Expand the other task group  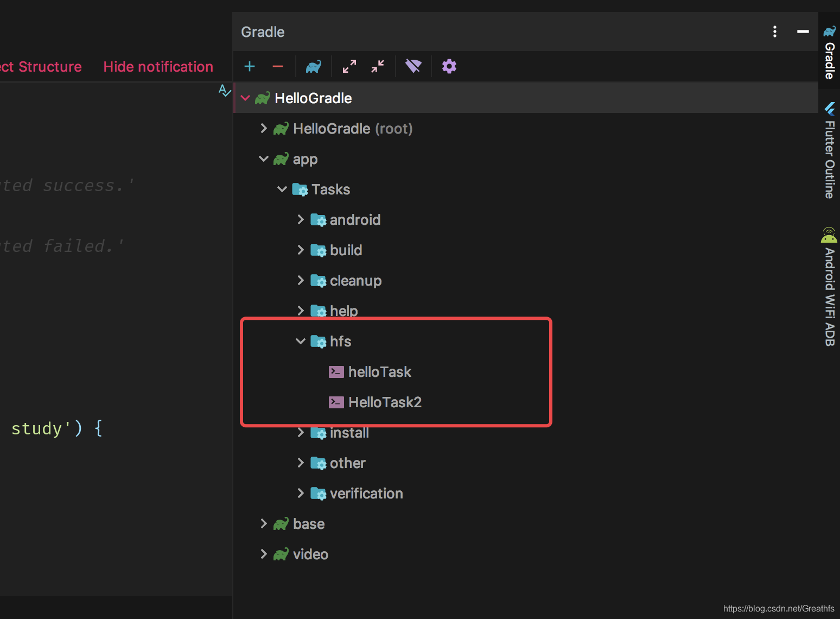tap(301, 463)
